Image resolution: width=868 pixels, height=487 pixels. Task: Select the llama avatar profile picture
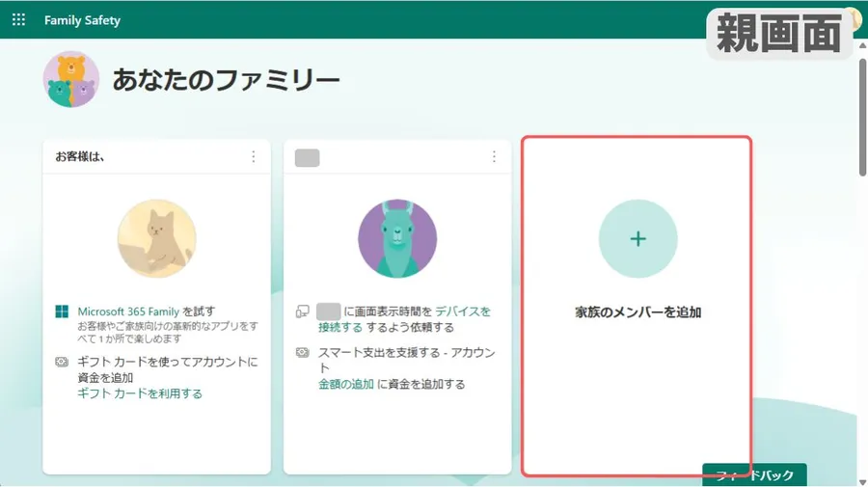(396, 239)
